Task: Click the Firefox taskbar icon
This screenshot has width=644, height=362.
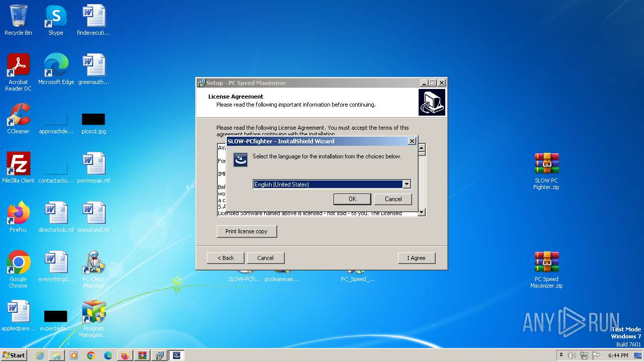Action: pyautogui.click(x=125, y=355)
